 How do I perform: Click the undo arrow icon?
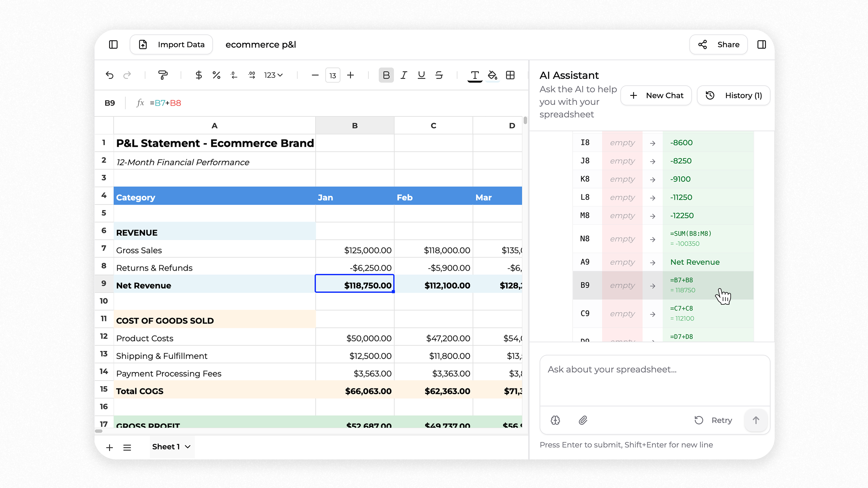(110, 75)
